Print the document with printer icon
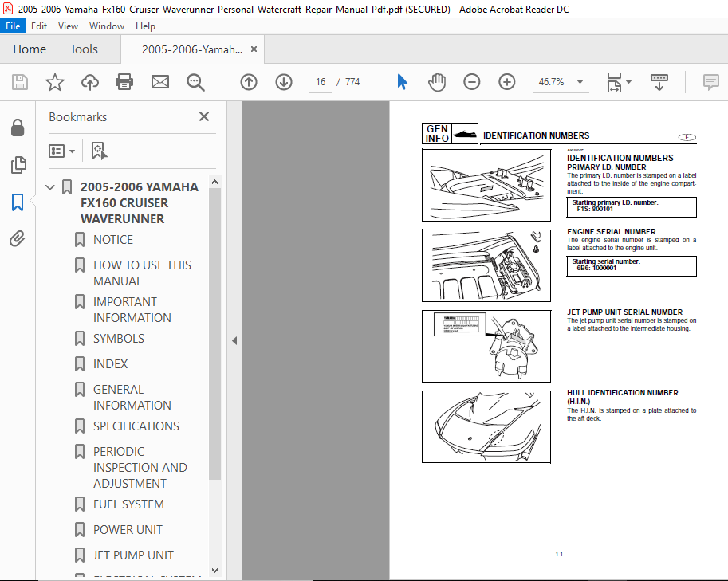 tap(124, 82)
